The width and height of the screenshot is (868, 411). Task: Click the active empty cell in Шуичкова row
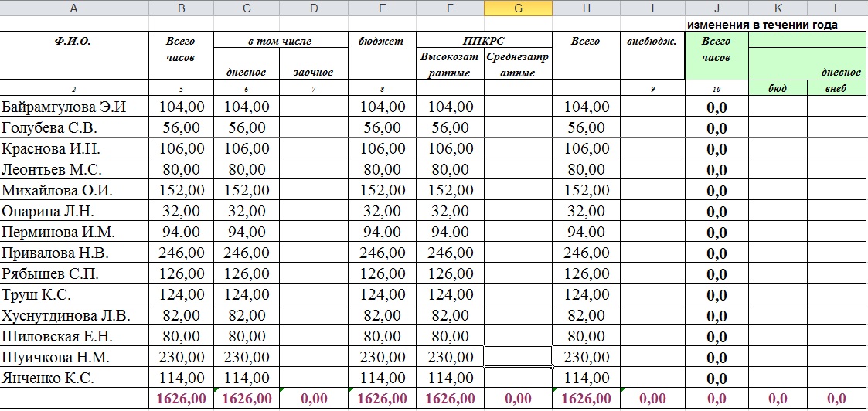(x=518, y=355)
